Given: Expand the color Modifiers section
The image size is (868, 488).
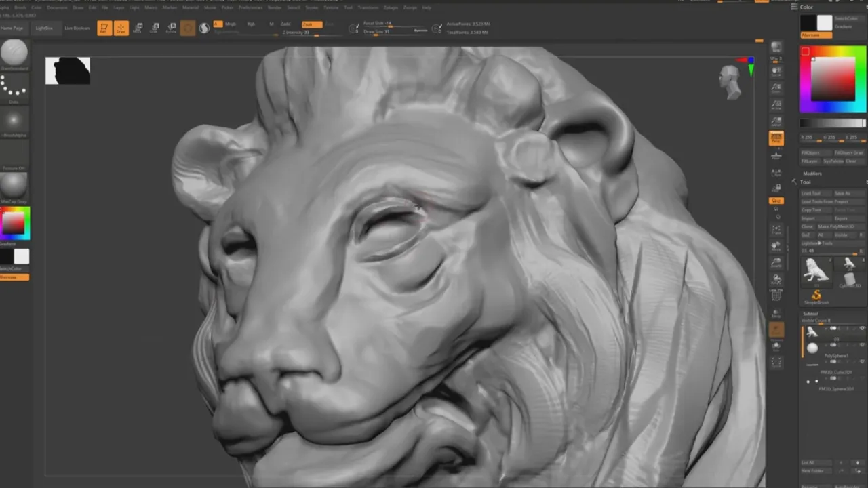Looking at the screenshot, I should pos(812,173).
